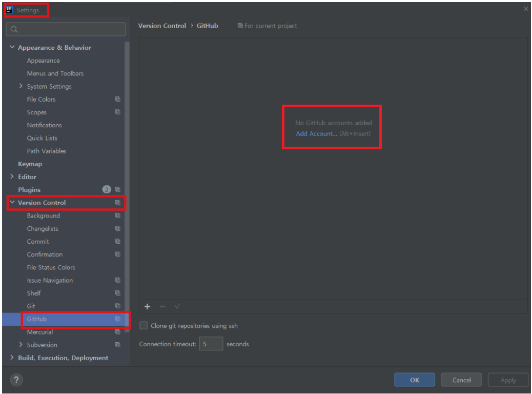
Task: Click the Apply button
Action: tap(508, 380)
